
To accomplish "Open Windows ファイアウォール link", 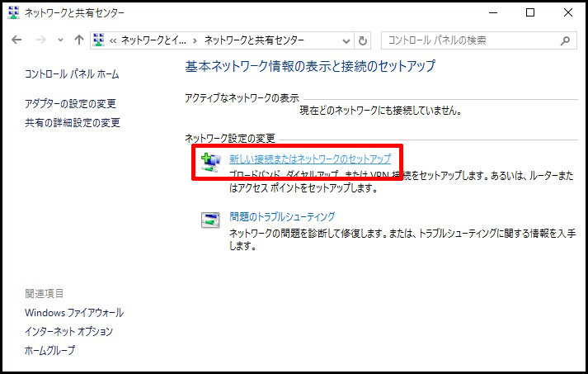I will (x=74, y=313).
